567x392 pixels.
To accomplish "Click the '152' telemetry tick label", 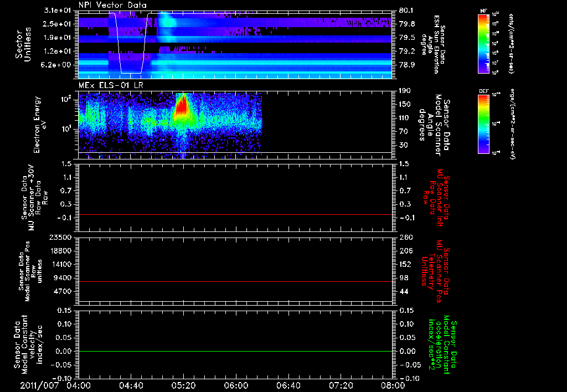I will coord(405,264).
